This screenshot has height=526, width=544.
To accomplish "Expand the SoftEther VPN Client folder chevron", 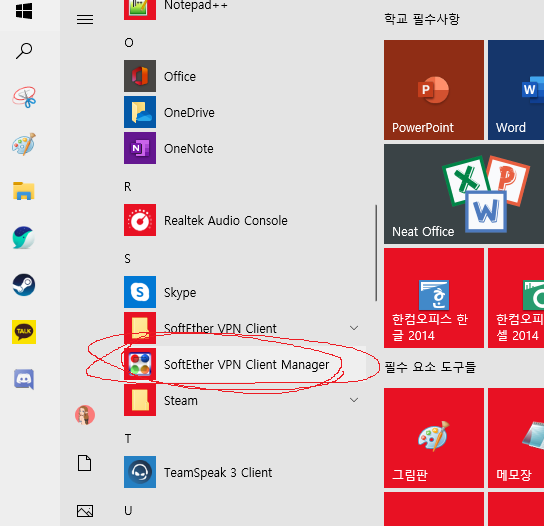I will coord(354,328).
